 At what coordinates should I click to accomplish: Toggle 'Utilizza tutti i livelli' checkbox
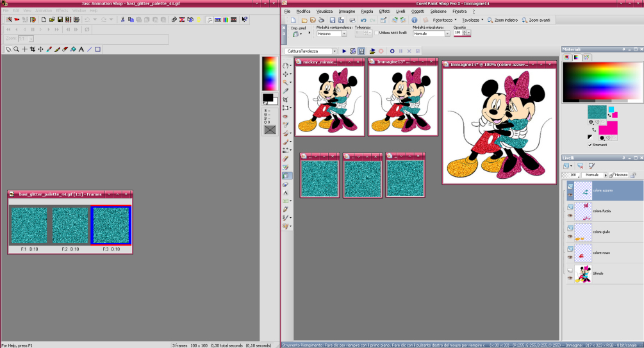point(376,33)
